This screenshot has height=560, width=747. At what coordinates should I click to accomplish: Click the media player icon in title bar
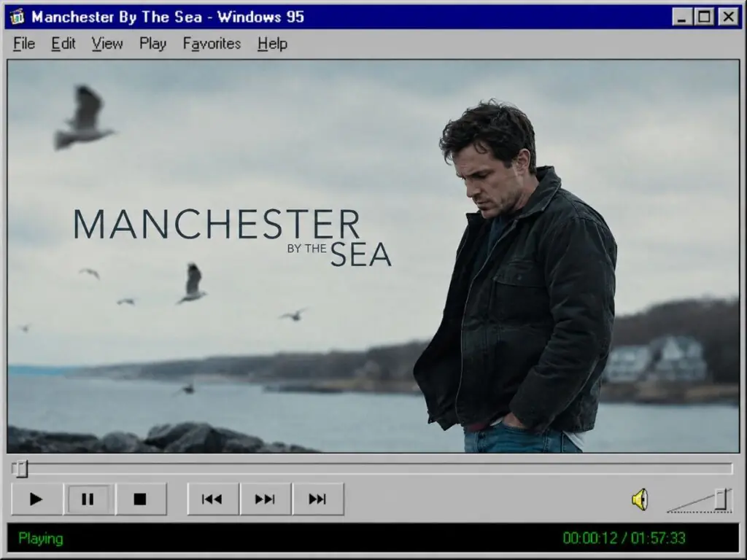(18, 17)
